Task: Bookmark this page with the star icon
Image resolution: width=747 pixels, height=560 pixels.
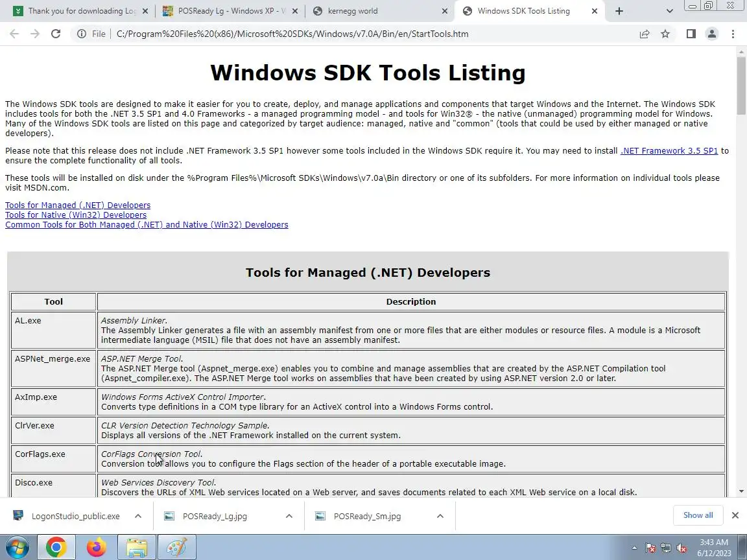Action: pyautogui.click(x=665, y=34)
